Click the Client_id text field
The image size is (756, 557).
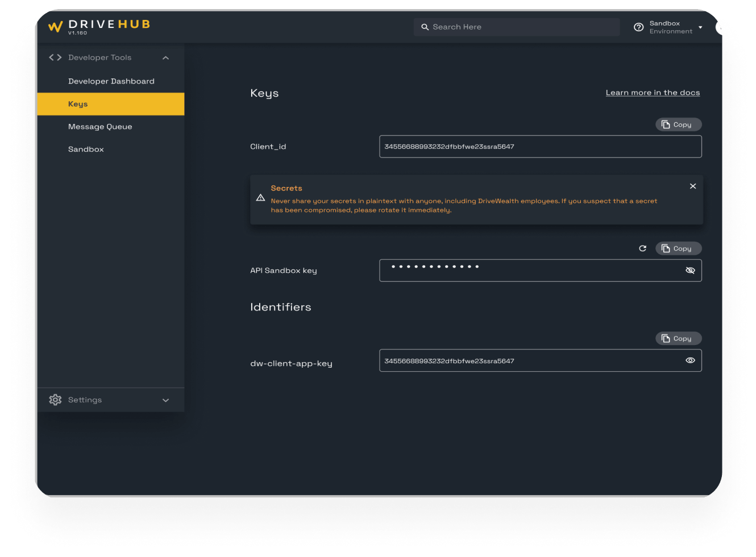(540, 147)
